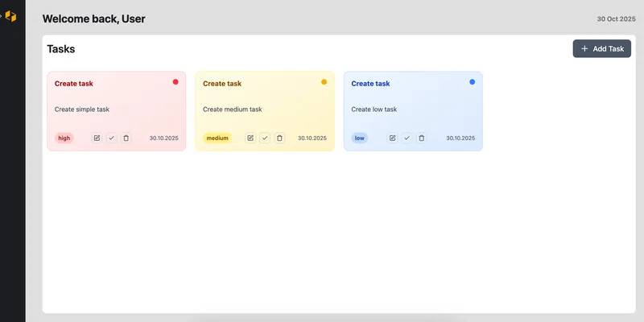Screen dimensions: 644x322
Task: Click the red priority dot
Action: click(x=175, y=82)
